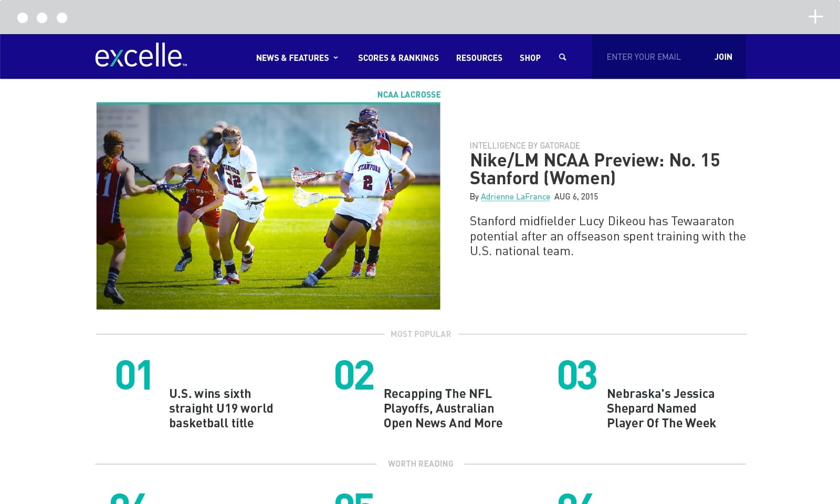Click the plus icon in the browser bar
The width and height of the screenshot is (840, 504).
(815, 17)
